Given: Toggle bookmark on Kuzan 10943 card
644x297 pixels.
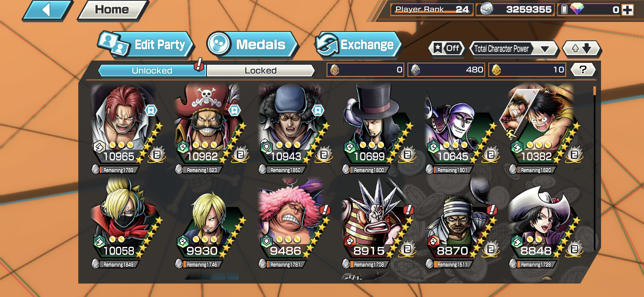Looking at the screenshot, I should pos(318,110).
